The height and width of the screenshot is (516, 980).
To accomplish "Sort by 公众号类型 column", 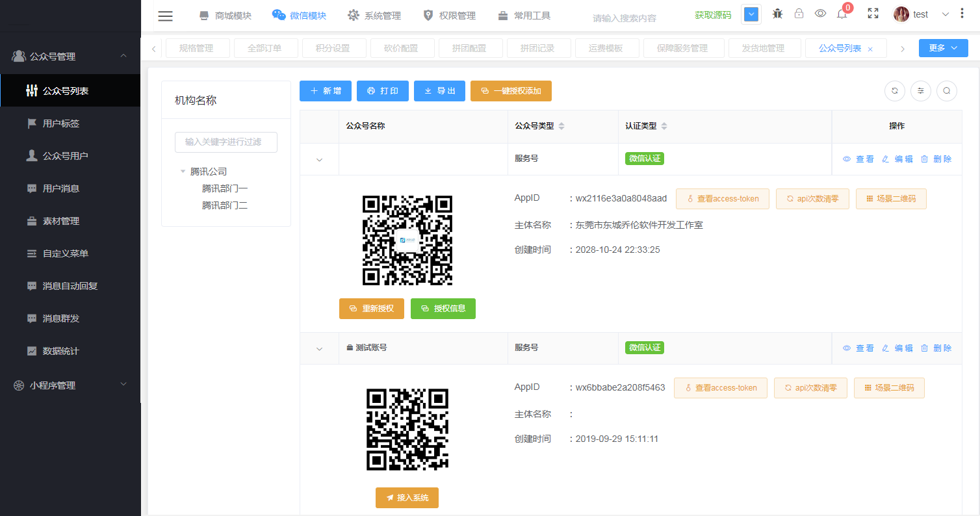I will [561, 126].
